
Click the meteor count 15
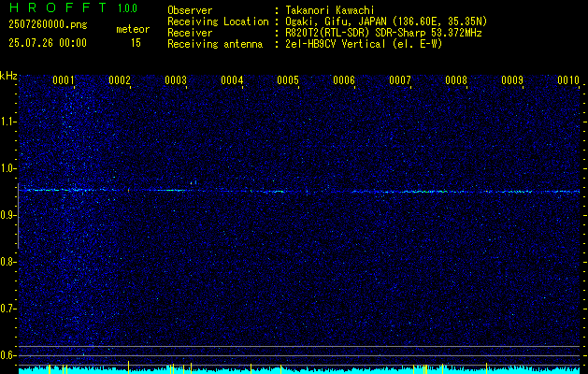136,43
